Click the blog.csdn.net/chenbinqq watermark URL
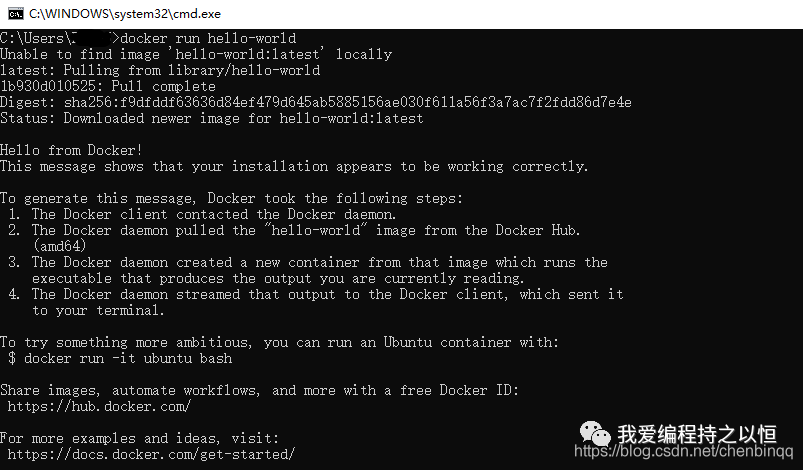803x470 pixels. [x=684, y=451]
